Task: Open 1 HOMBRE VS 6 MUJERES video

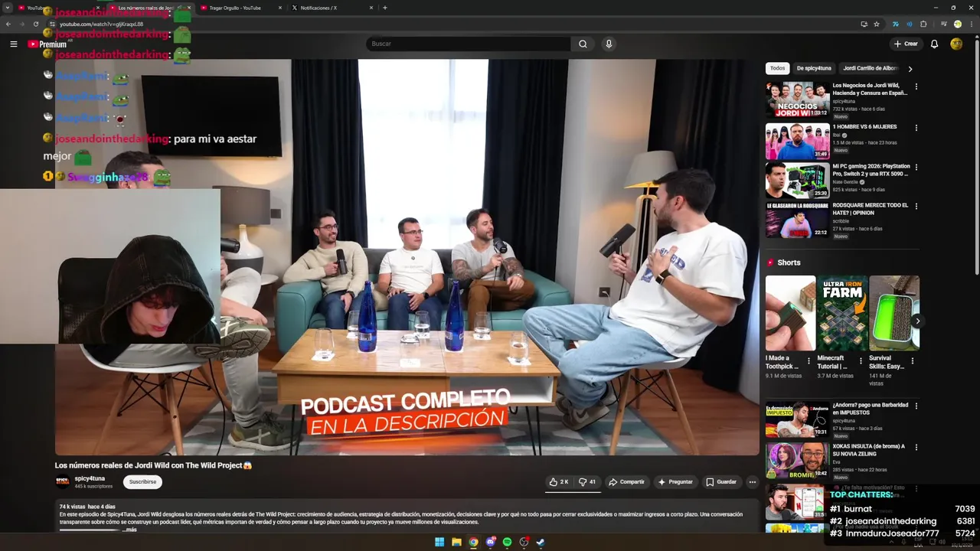Action: tap(797, 141)
